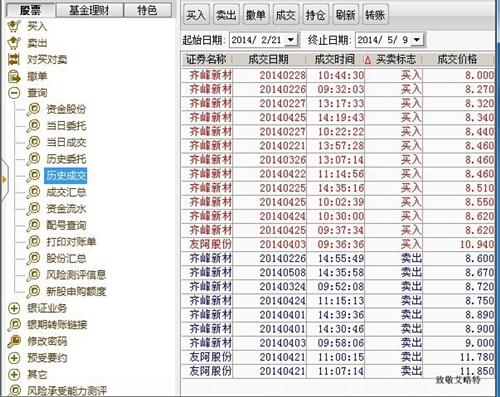Select 成交汇总 in the query tree
Viewport: 500px width, 397px height.
click(x=66, y=192)
